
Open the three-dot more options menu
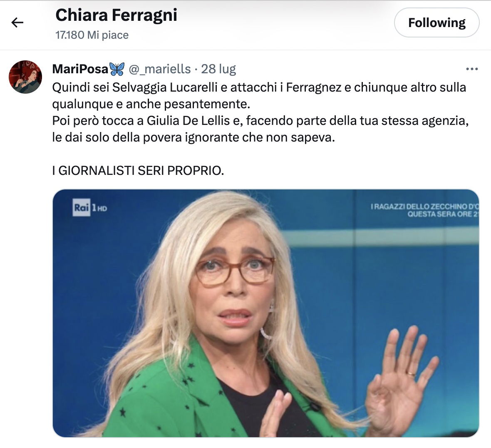pos(471,69)
